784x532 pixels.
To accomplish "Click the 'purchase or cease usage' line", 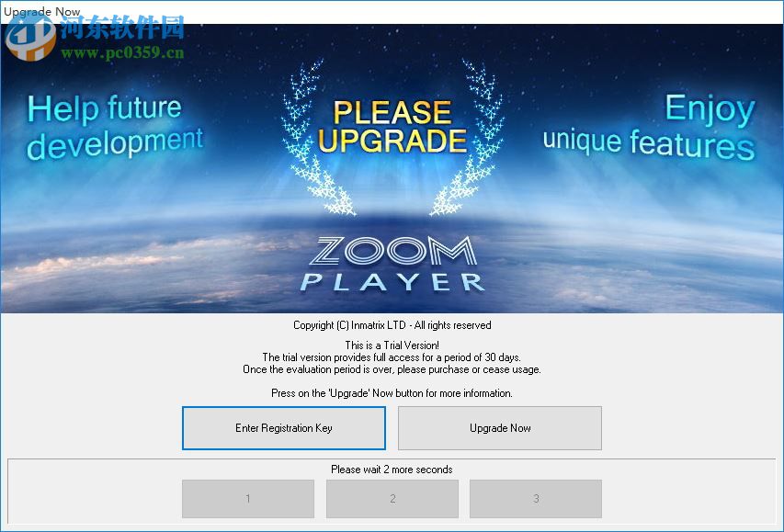I will click(x=392, y=368).
